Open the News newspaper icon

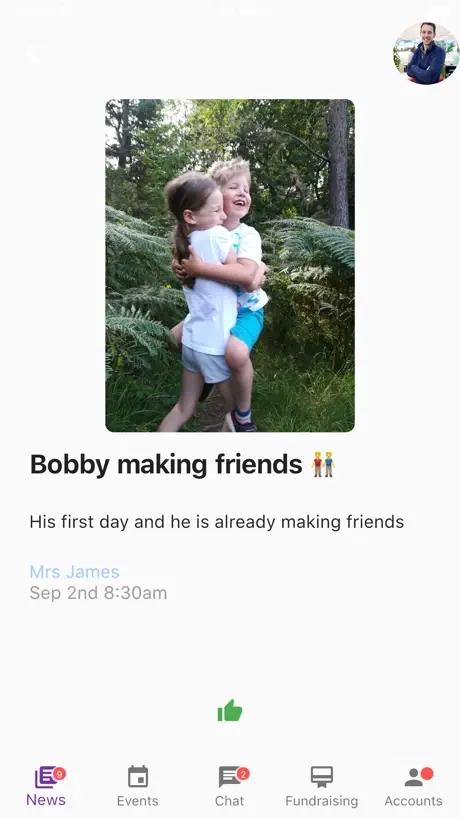45,777
